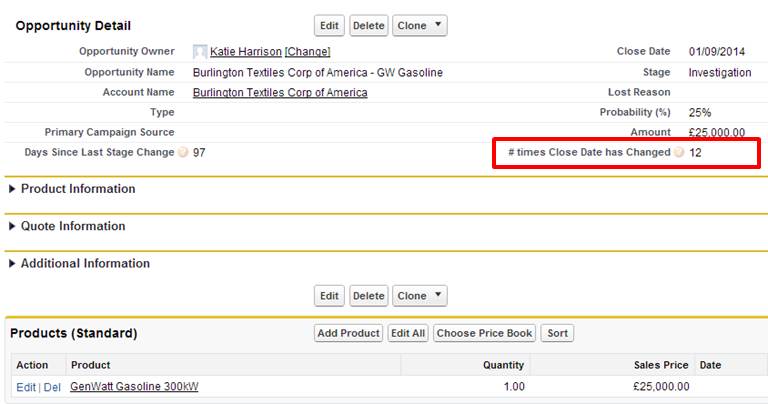Click the Change owner link
The image size is (768, 404).
tap(307, 52)
